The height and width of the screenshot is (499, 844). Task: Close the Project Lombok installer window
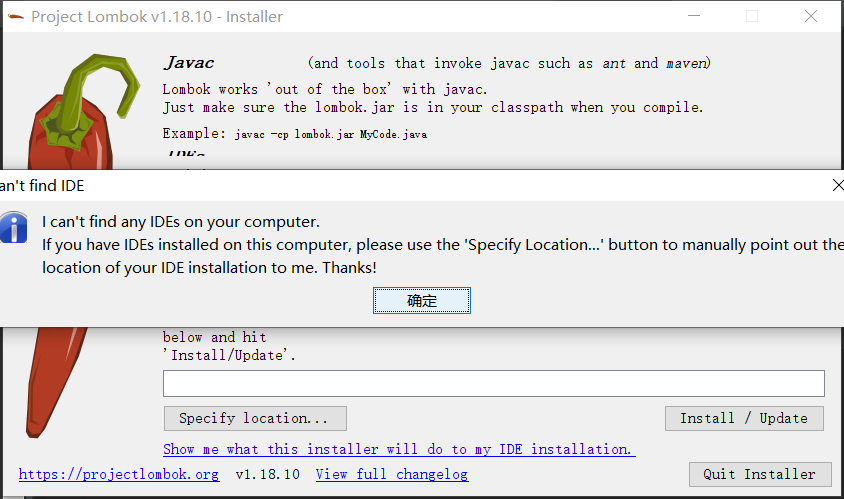tap(811, 16)
